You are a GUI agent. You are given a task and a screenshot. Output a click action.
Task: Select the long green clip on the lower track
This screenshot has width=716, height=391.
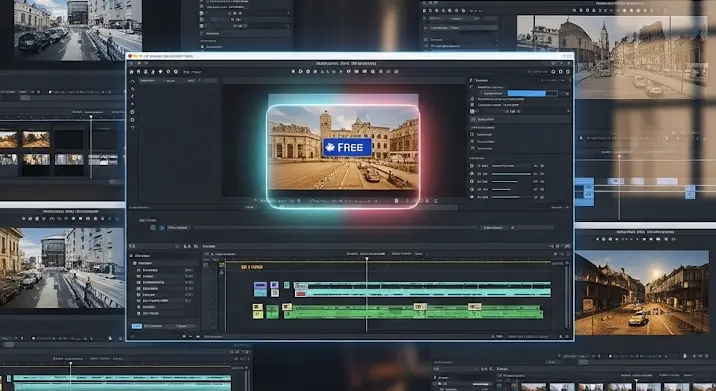[413, 312]
